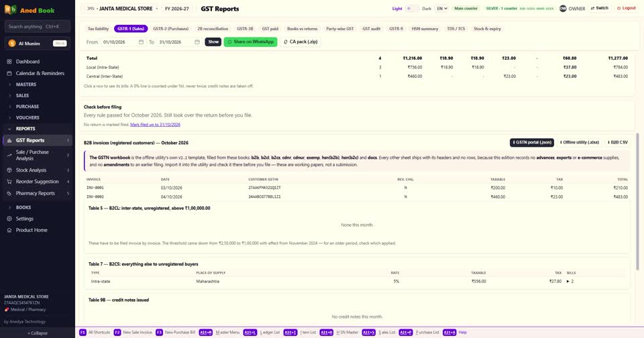
Task: Expand the PURCHASE sidebar section
Action: (37, 107)
